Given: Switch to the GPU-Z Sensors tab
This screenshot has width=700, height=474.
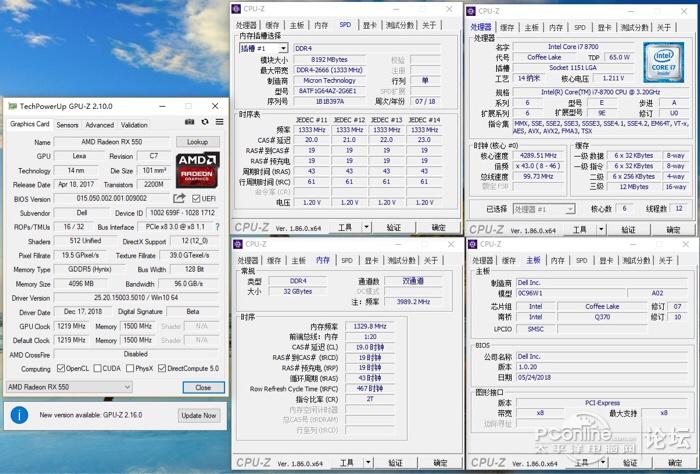Looking at the screenshot, I should 67,125.
